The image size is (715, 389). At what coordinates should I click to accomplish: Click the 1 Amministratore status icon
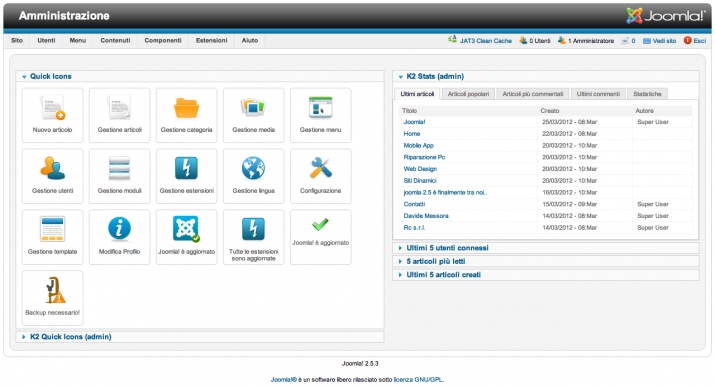[562, 41]
